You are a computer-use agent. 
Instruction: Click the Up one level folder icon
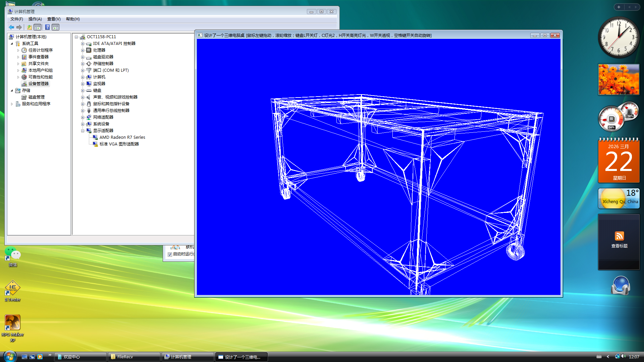point(30,27)
